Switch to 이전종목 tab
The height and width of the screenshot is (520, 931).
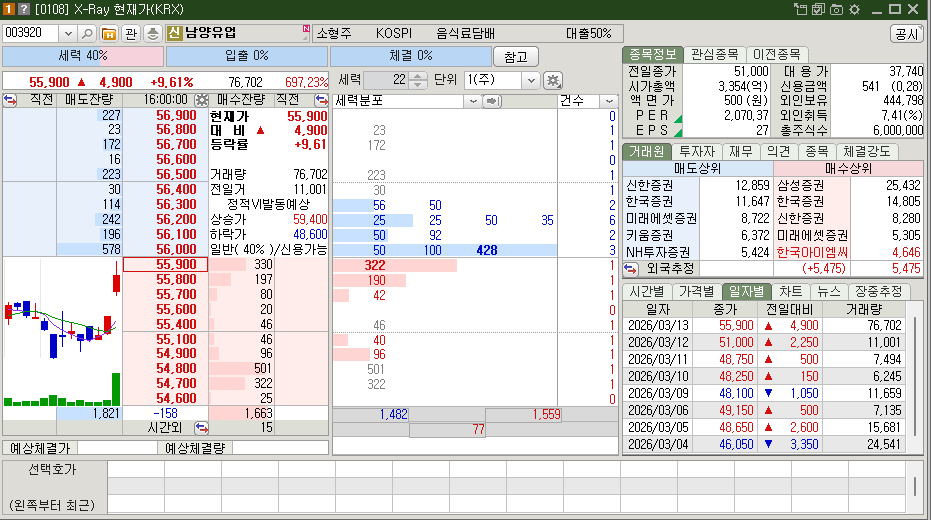(x=776, y=55)
